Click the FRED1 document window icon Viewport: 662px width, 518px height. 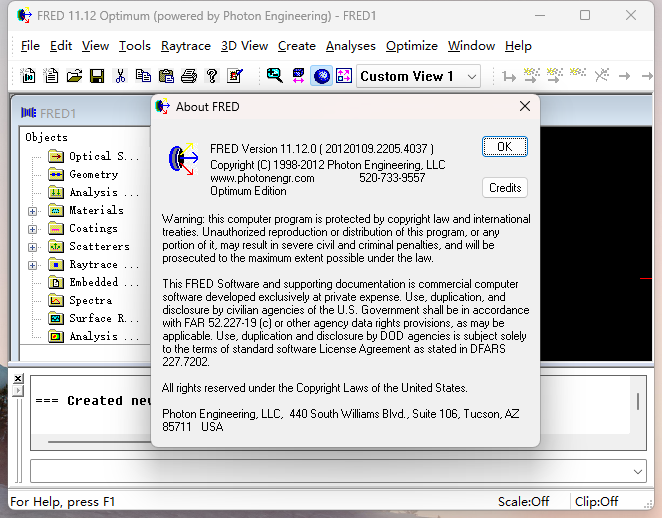coord(28,113)
